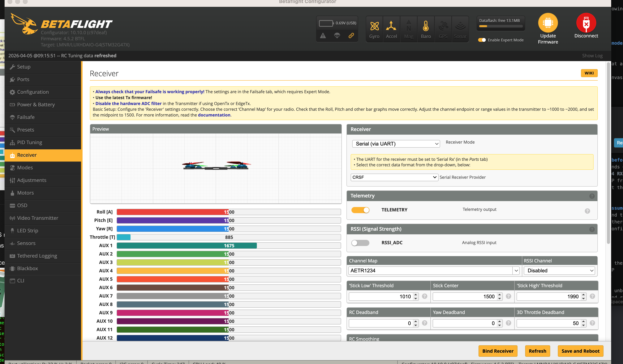Click the Telemetry section help icon
623x364 pixels.
click(x=592, y=196)
